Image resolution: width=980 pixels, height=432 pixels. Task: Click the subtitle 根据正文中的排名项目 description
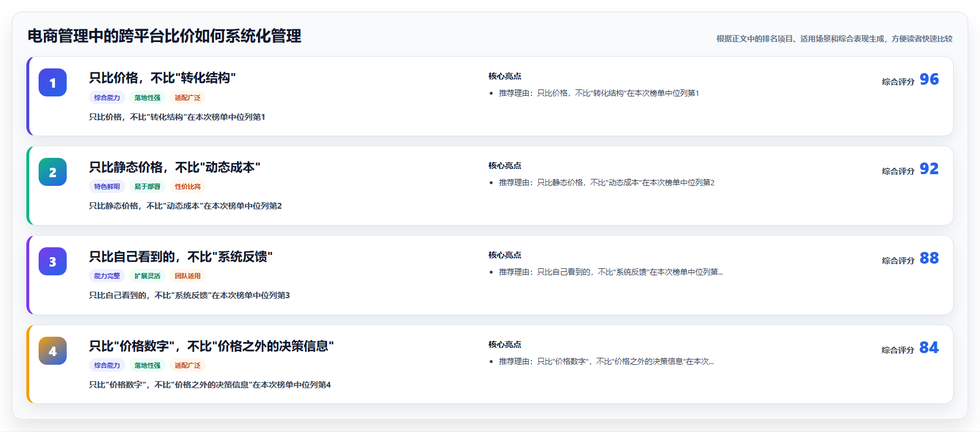click(x=834, y=39)
